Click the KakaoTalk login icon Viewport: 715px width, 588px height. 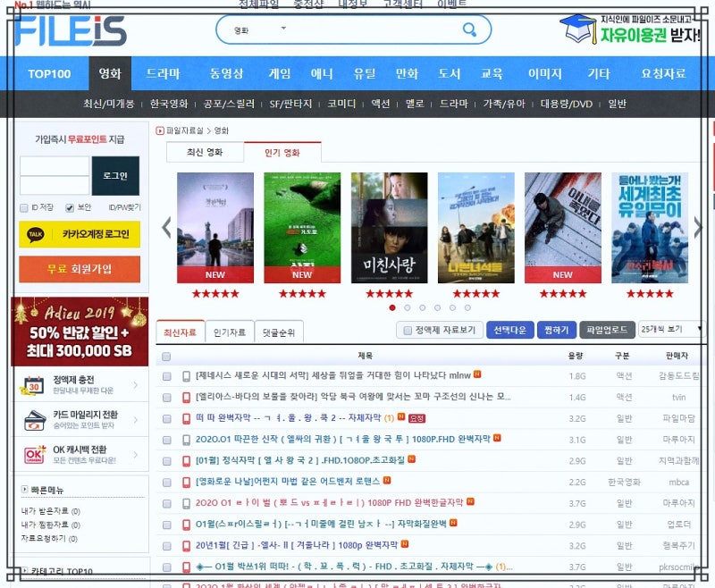pyautogui.click(x=36, y=234)
